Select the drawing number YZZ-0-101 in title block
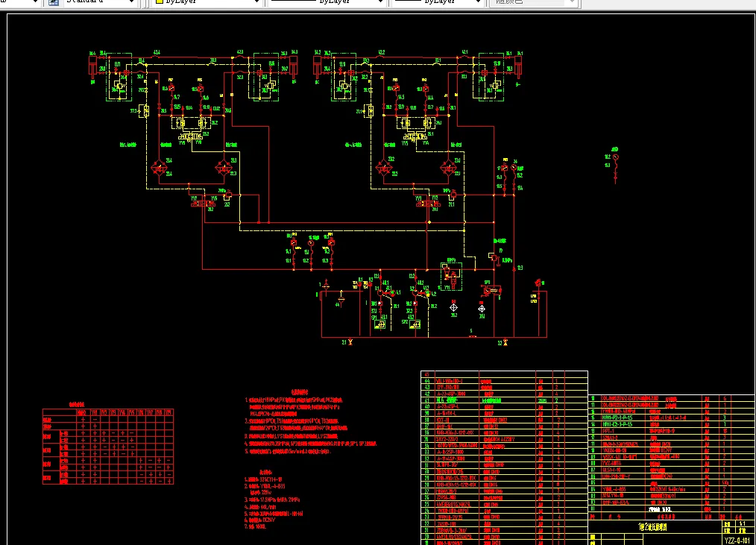 coord(737,541)
